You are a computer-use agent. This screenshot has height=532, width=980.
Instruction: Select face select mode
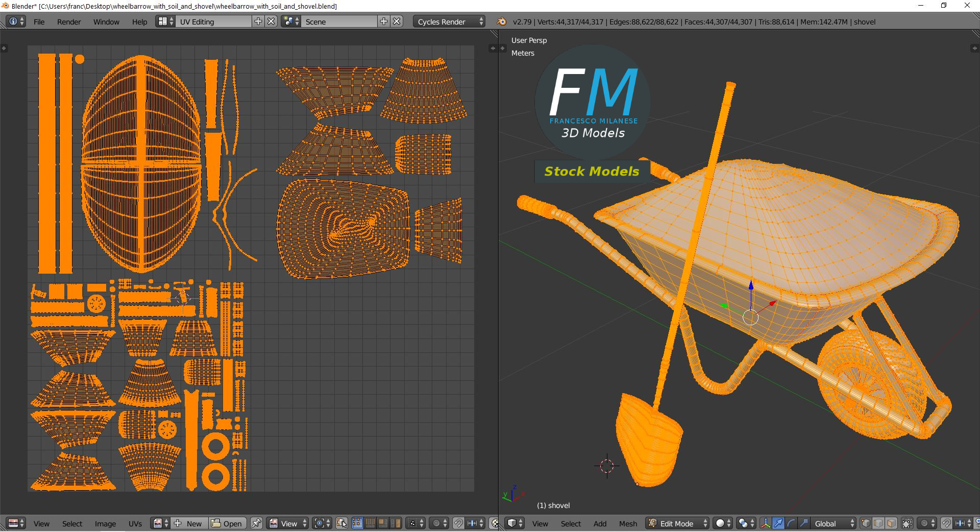891,523
